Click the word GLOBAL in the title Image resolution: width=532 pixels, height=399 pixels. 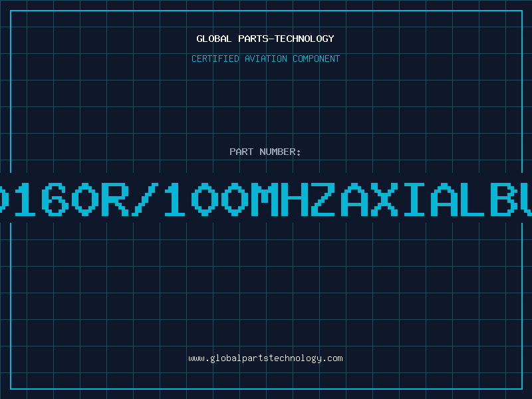214,39
